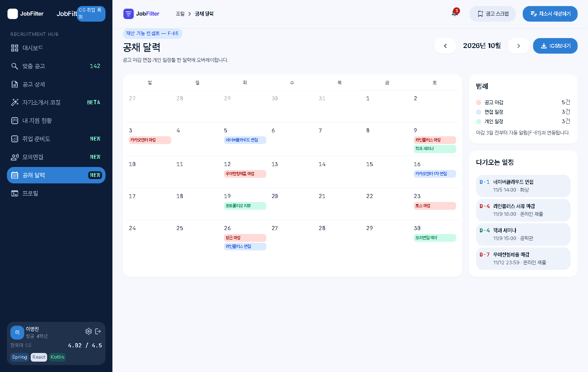The height and width of the screenshot is (372, 588).
Task: Open 맞춤 공고 in the sidebar
Action: click(x=56, y=66)
